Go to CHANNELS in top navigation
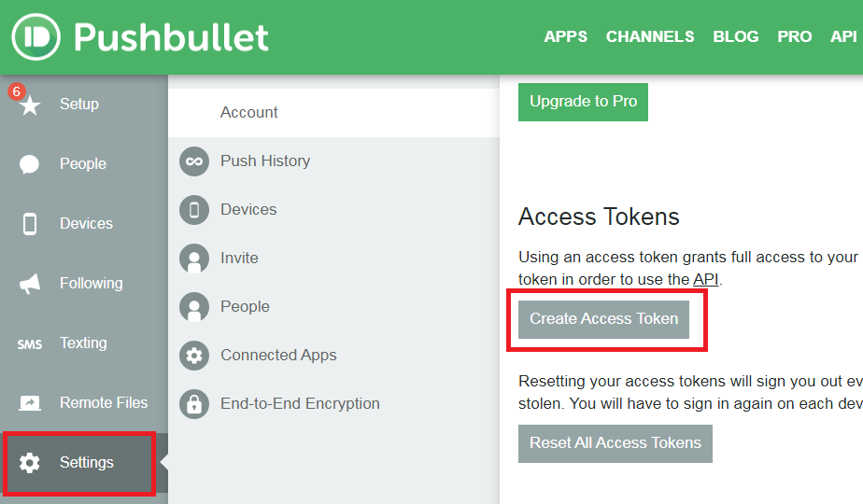 [x=650, y=37]
